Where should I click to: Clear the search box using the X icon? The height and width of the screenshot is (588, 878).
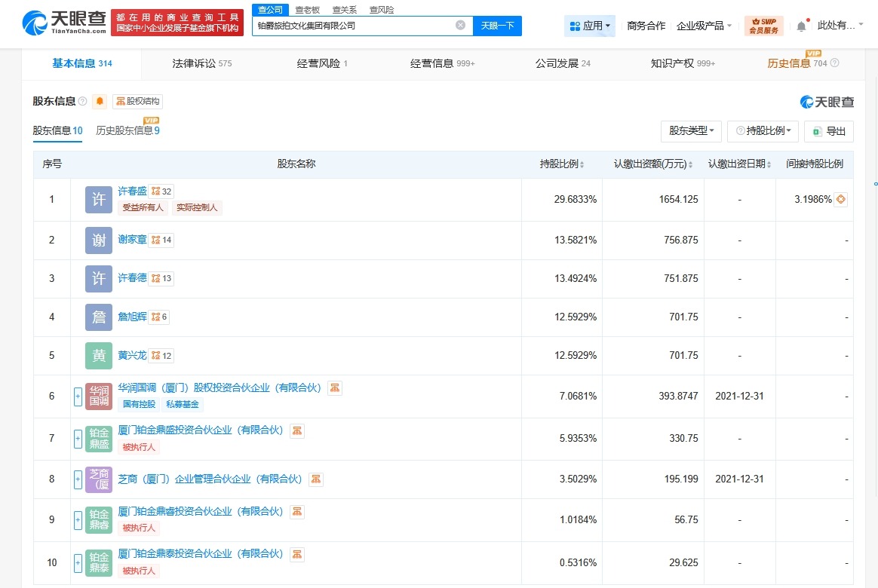[460, 25]
